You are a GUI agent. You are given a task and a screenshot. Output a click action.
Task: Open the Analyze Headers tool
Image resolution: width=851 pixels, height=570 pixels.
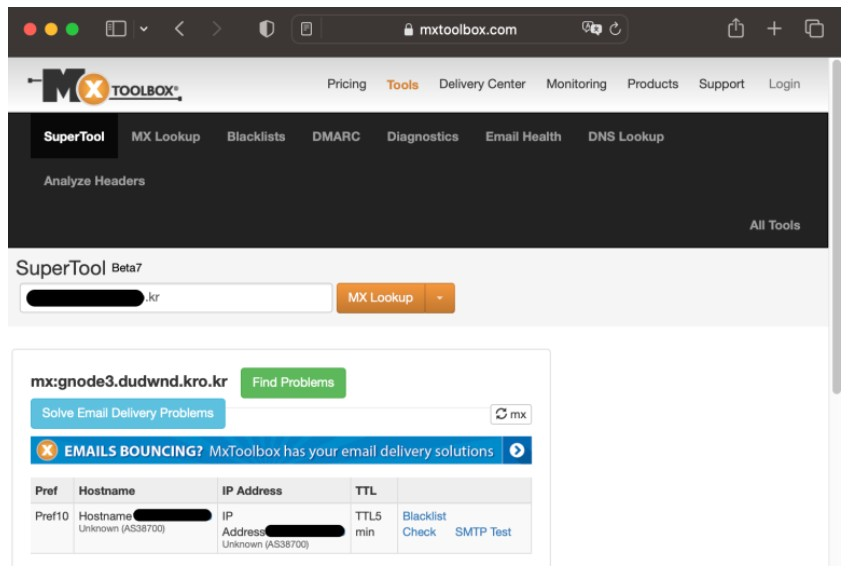point(94,181)
